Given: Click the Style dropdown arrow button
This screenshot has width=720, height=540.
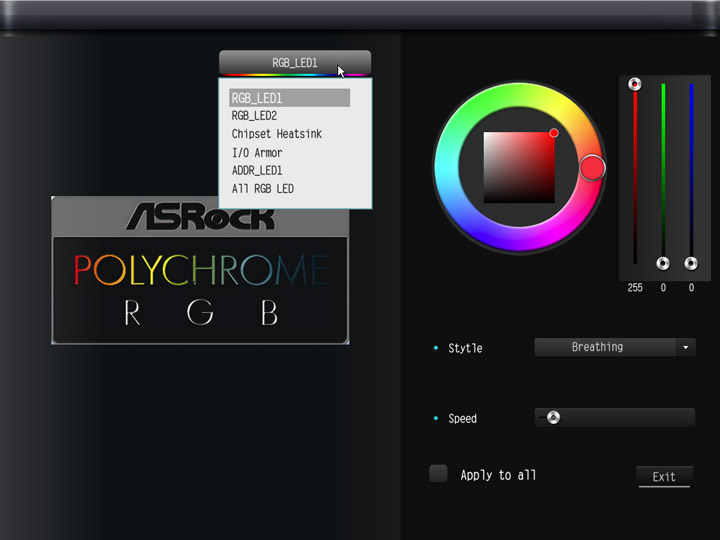Looking at the screenshot, I should point(686,348).
